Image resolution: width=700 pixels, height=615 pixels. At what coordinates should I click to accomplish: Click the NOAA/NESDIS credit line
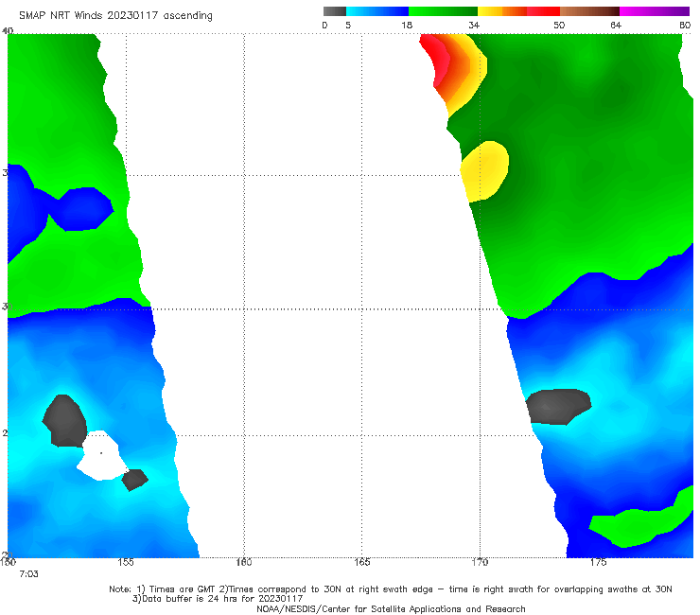(391, 608)
